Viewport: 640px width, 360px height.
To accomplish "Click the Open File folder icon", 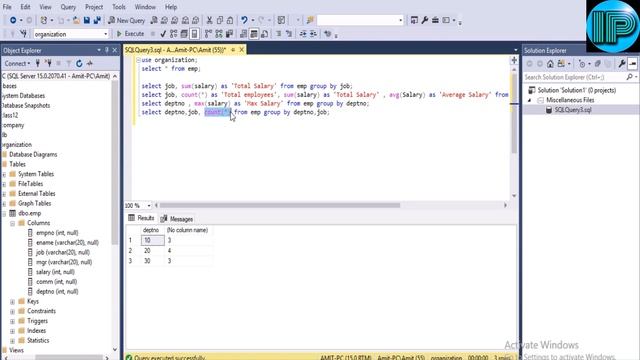I will (76, 20).
